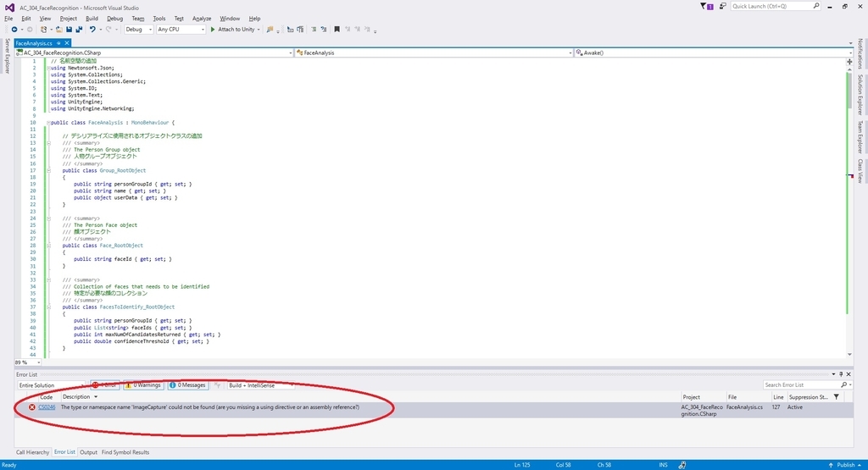Viewport: 868px width, 470px height.
Task: Open the notifications flag icon
Action: tap(706, 6)
